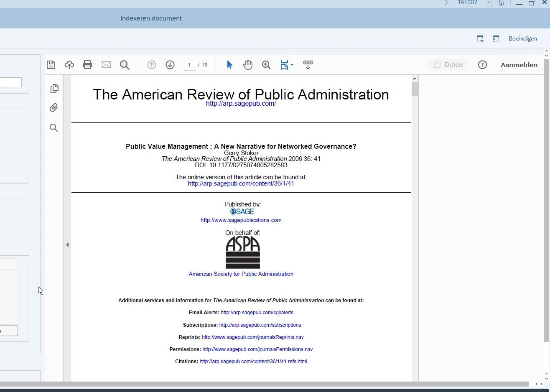Open the Subscriptions link
This screenshot has height=392, width=550.
coord(260,325)
